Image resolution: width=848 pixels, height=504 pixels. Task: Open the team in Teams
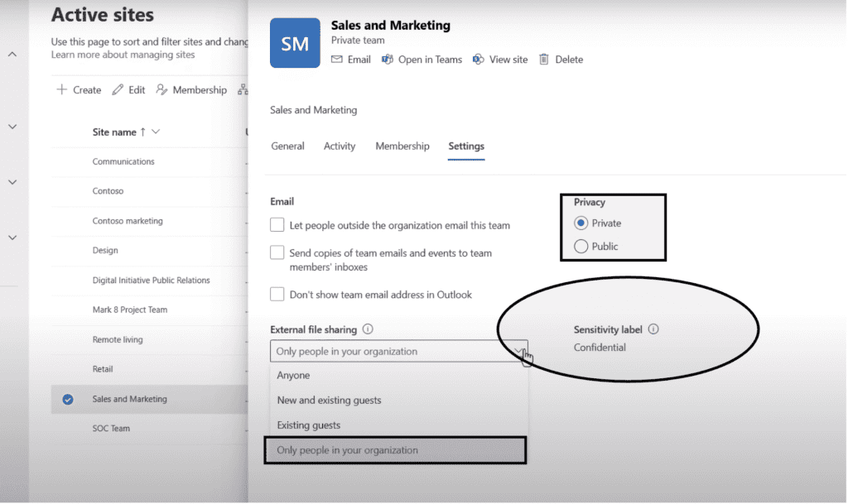pos(422,60)
